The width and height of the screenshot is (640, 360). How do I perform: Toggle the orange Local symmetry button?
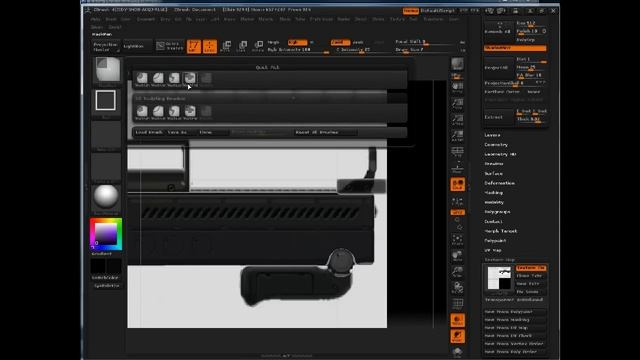click(x=458, y=184)
